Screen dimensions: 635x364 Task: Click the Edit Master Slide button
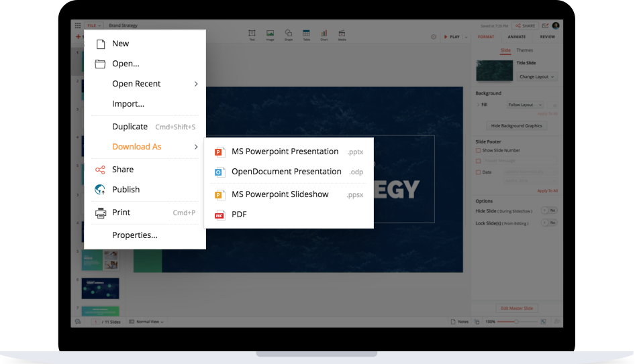pos(517,308)
